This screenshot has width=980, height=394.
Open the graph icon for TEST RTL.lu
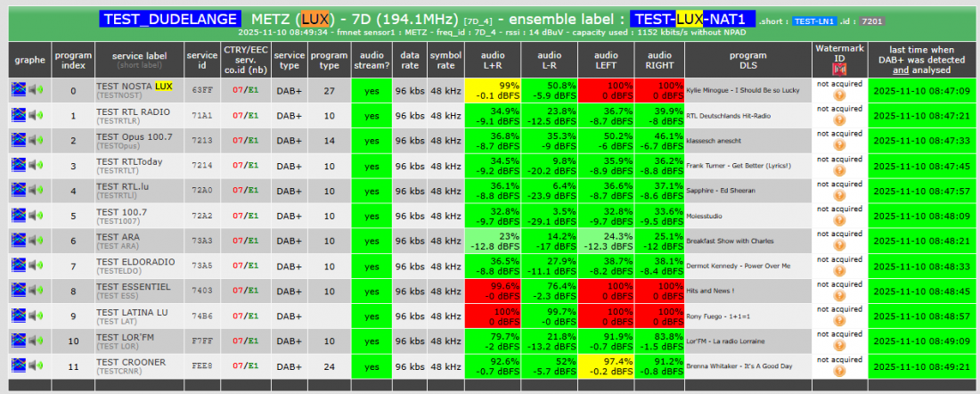(19, 190)
